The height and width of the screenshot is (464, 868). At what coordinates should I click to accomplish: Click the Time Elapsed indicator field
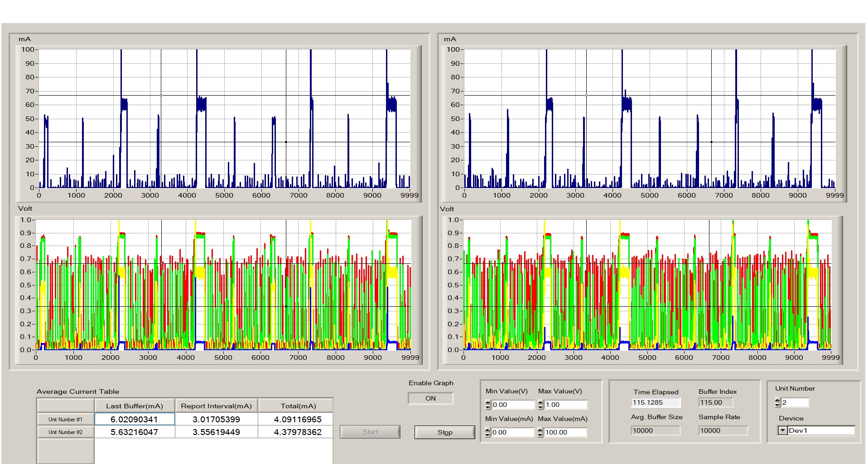click(656, 402)
